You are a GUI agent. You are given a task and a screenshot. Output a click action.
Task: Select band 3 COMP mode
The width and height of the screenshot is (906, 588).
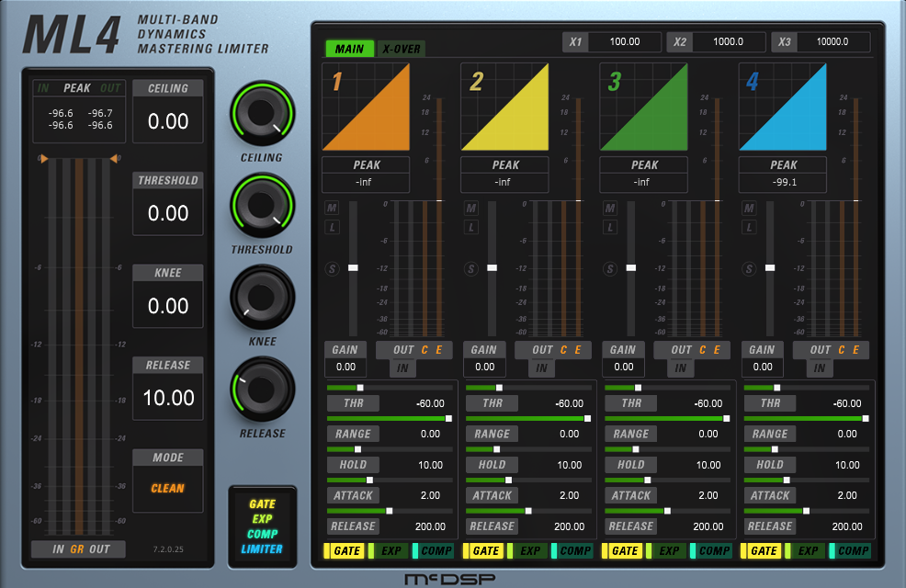[x=710, y=551]
